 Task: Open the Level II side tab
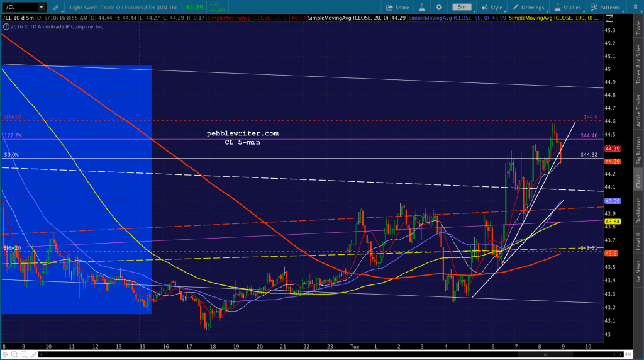tap(638, 241)
